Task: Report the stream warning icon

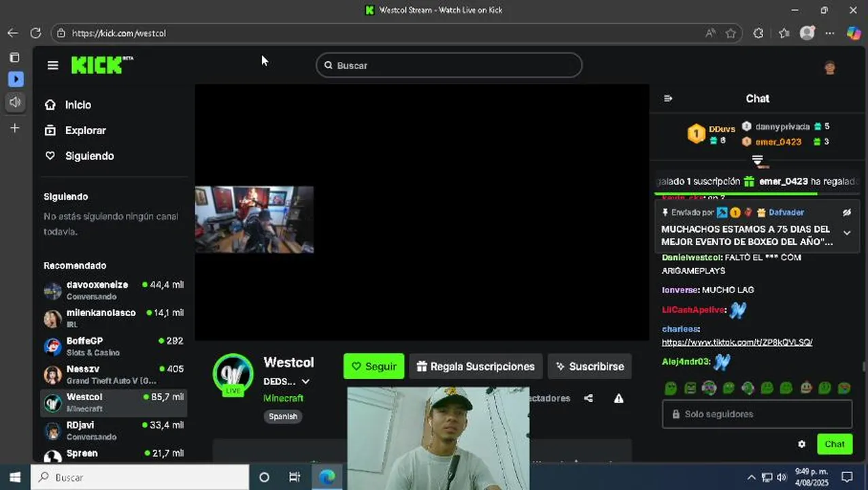Action: [618, 398]
